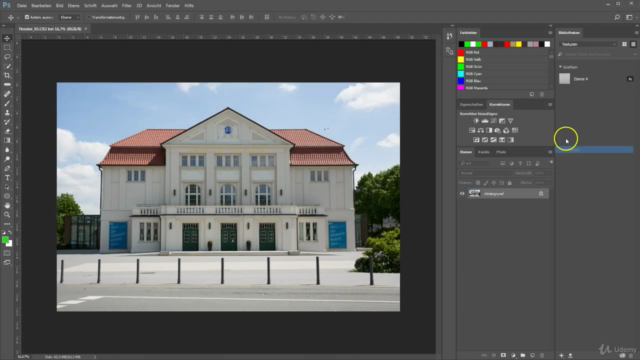Select the Lasso tool
The width and height of the screenshot is (640, 360).
(7, 57)
